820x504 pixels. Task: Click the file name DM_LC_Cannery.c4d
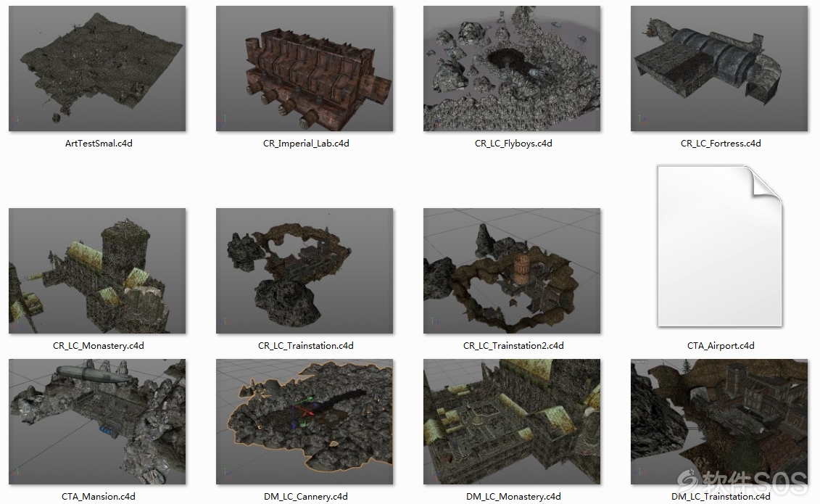[306, 496]
